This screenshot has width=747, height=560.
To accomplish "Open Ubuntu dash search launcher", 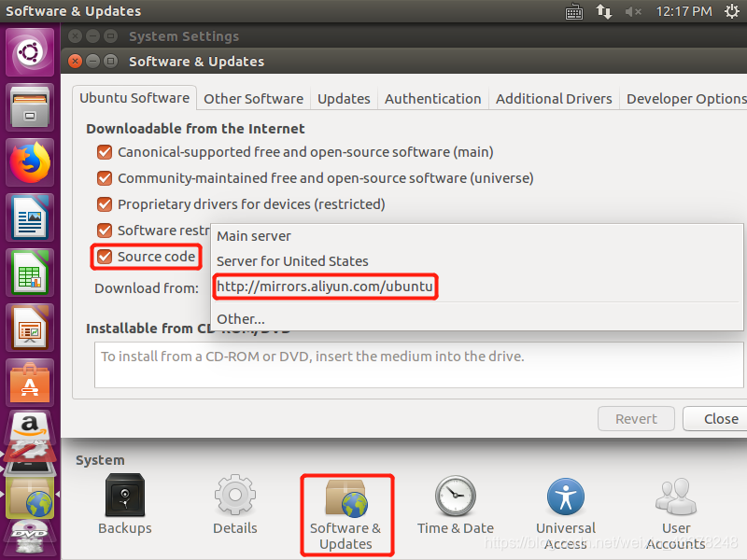I will tap(30, 52).
